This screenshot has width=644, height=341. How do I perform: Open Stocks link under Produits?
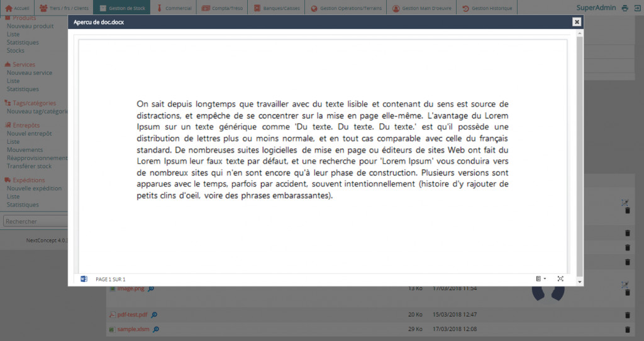[x=15, y=50]
